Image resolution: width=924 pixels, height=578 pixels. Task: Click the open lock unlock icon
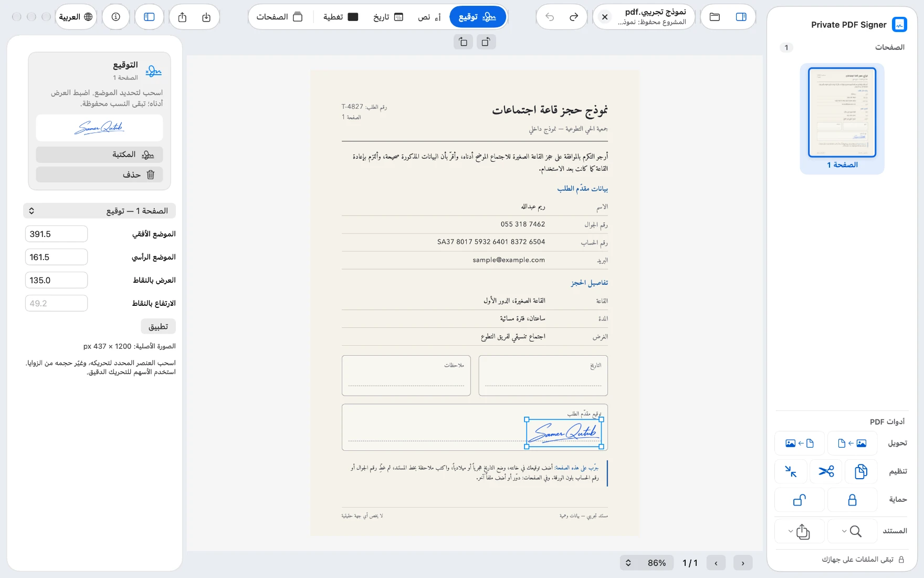(x=800, y=500)
